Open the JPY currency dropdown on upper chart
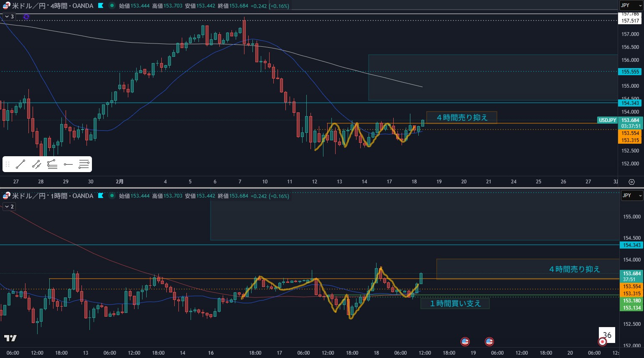This screenshot has width=644, height=358. point(631,5)
